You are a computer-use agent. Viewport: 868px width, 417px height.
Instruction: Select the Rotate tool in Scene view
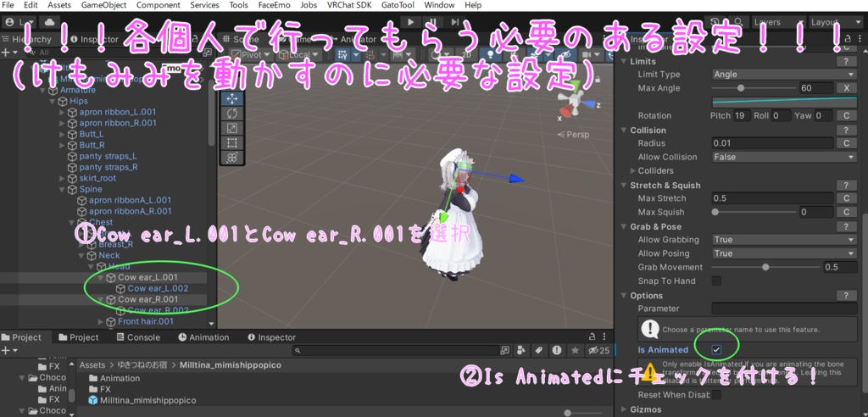[232, 113]
